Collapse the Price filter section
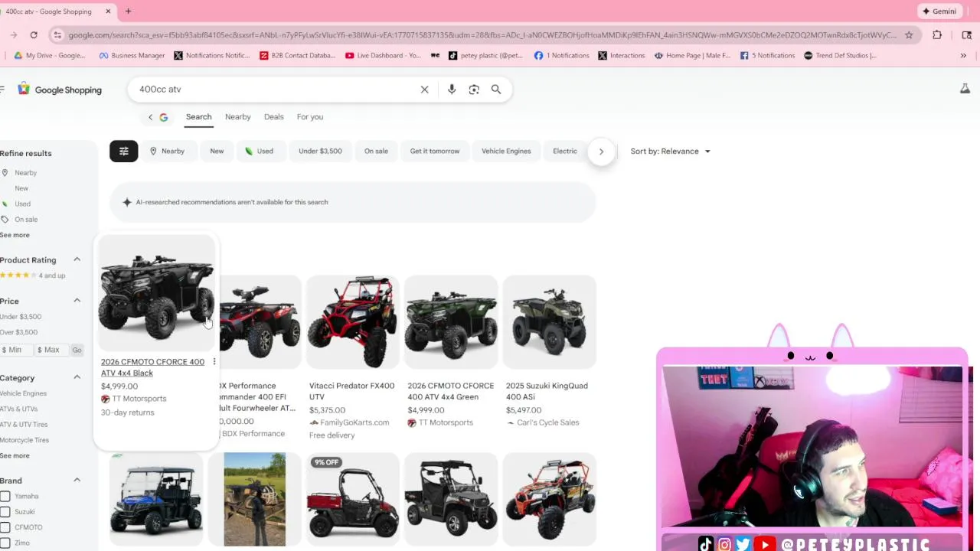Viewport: 980px width, 551px height. [x=77, y=301]
